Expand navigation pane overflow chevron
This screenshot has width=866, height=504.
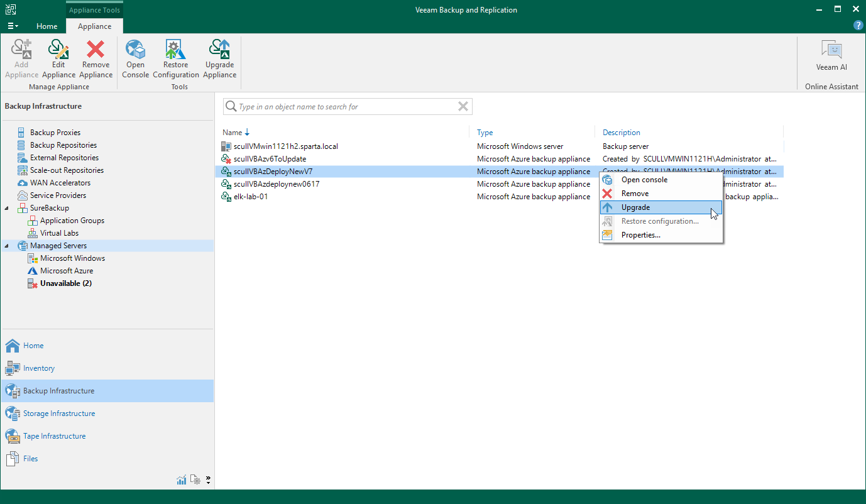click(x=209, y=480)
